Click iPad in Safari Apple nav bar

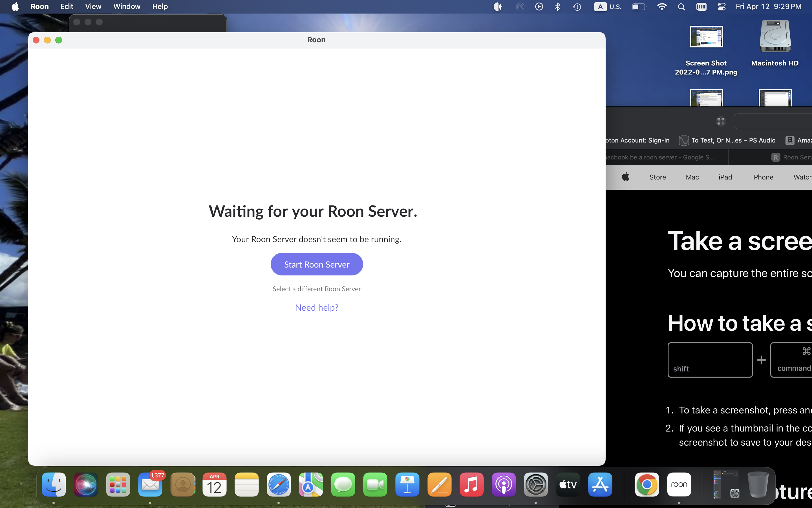(x=725, y=177)
